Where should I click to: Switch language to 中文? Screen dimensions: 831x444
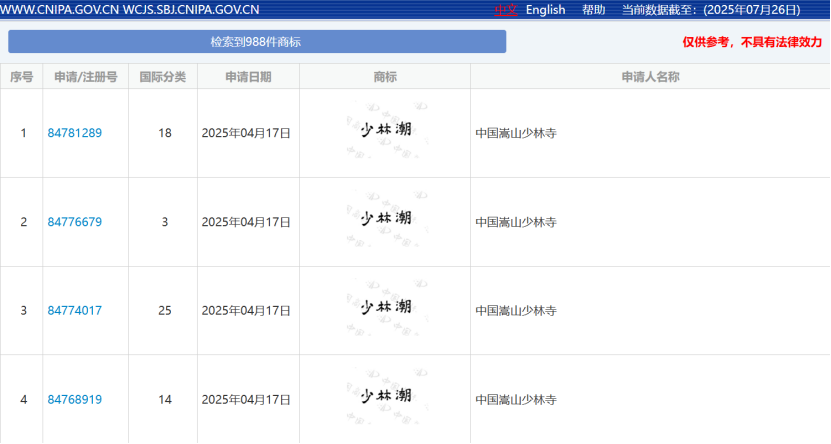tap(506, 10)
